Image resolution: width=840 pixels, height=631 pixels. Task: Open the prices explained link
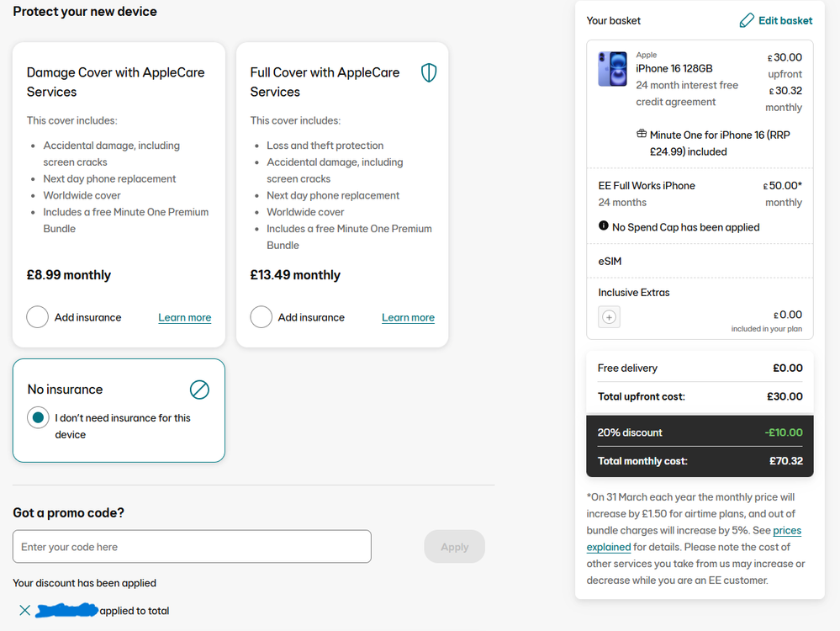click(694, 538)
